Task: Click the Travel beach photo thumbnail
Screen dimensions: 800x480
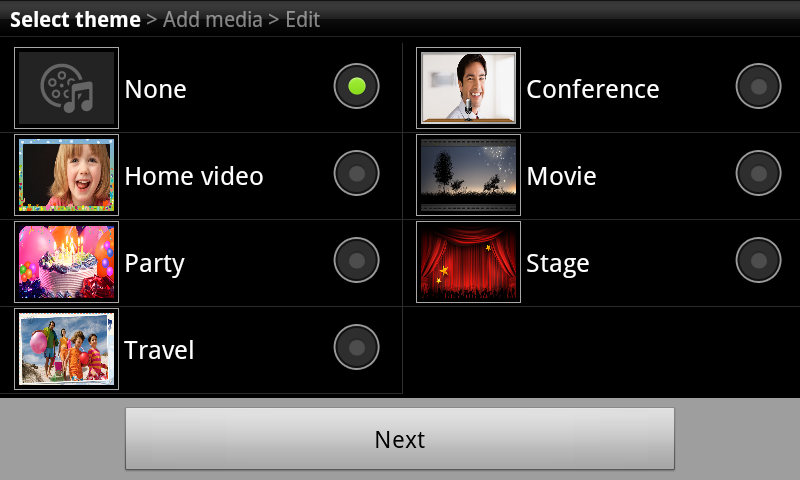Action: (x=67, y=349)
